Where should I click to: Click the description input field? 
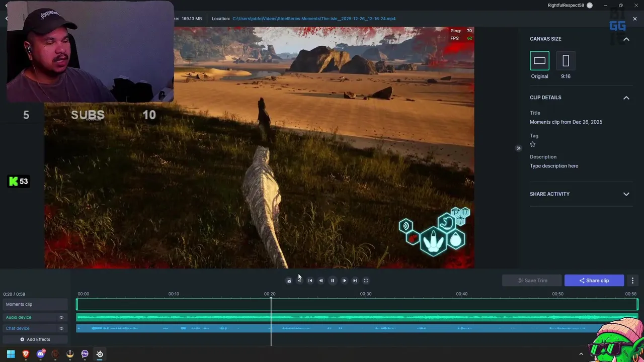click(x=554, y=166)
